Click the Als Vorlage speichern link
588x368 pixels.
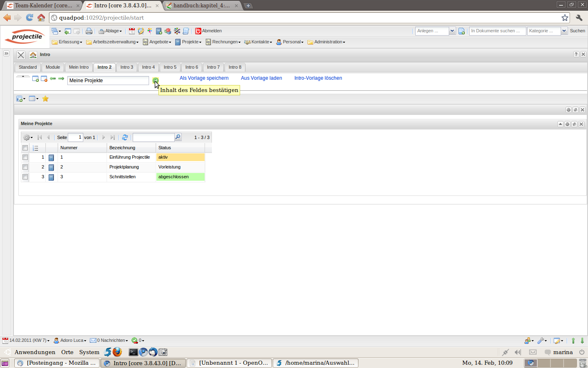click(x=204, y=78)
